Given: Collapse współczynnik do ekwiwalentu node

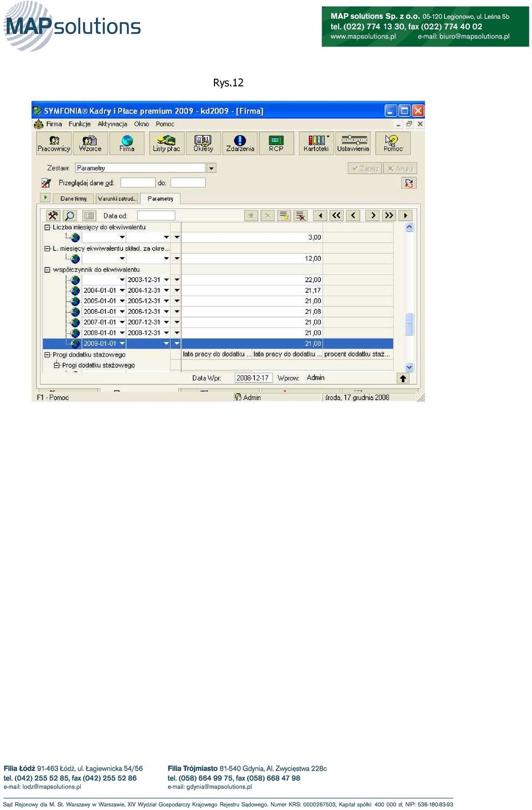Looking at the screenshot, I should 47,270.
